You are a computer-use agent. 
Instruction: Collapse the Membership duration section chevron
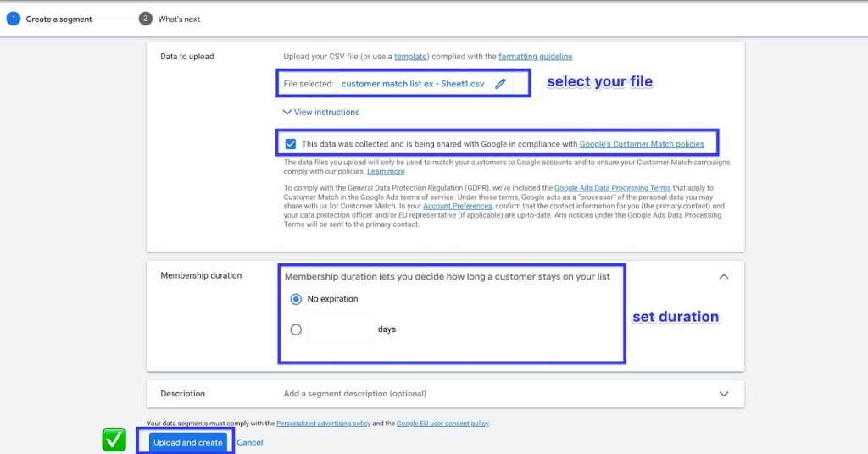click(724, 276)
